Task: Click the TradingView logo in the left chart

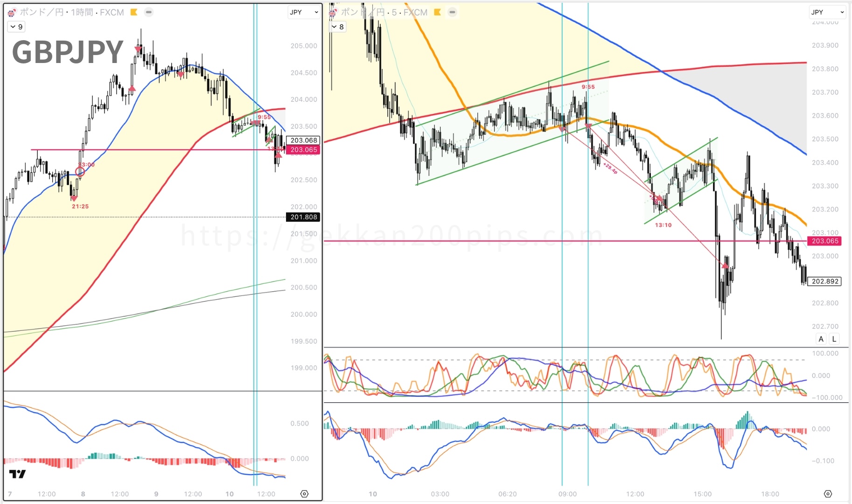Action: 18,474
